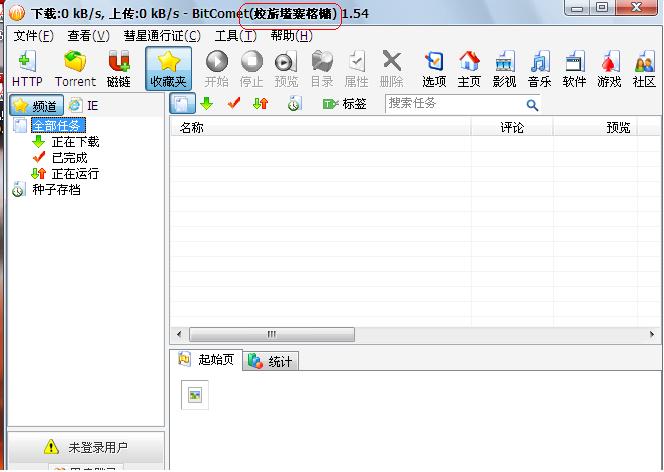Open the 影视 movies channel icon
Screen dimensions: 664x472
(504, 69)
